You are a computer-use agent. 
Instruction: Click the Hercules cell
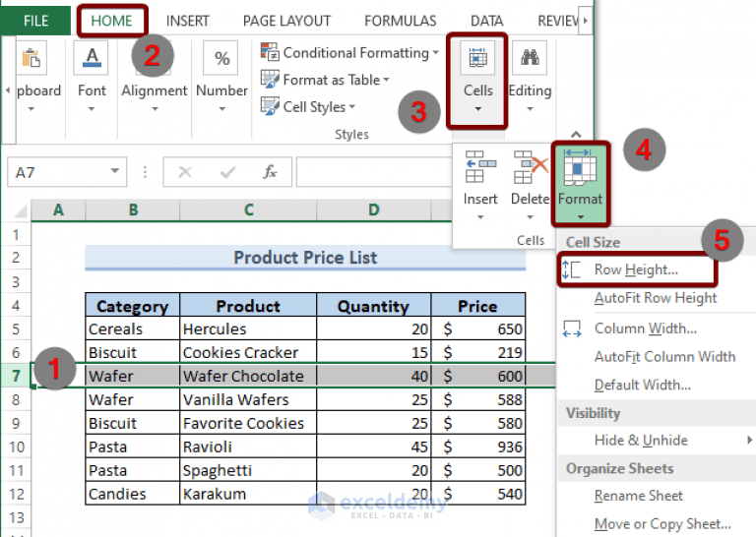point(248,328)
